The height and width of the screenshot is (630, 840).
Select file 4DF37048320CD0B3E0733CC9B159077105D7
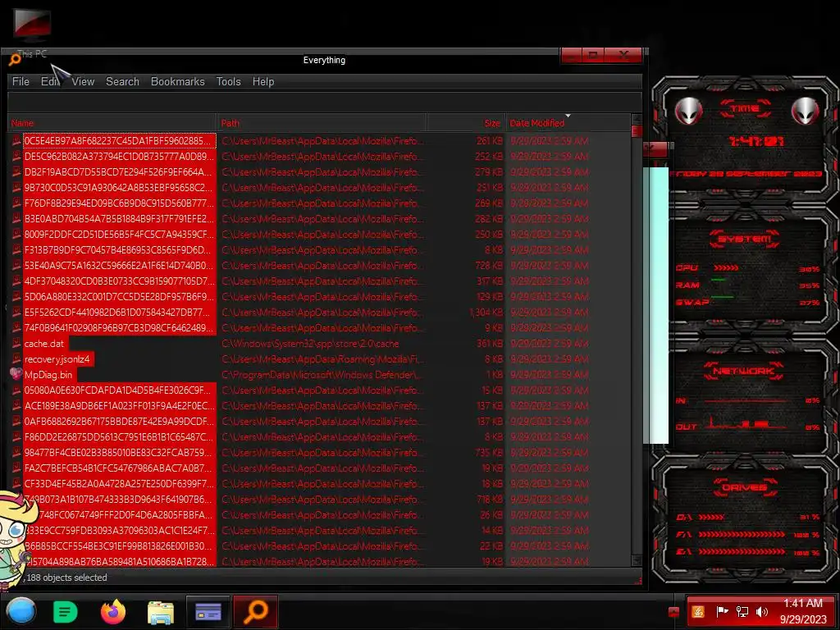(118, 281)
